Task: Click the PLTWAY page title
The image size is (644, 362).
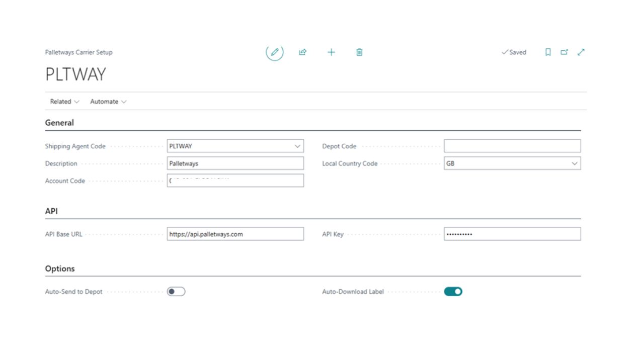Action: pos(75,74)
